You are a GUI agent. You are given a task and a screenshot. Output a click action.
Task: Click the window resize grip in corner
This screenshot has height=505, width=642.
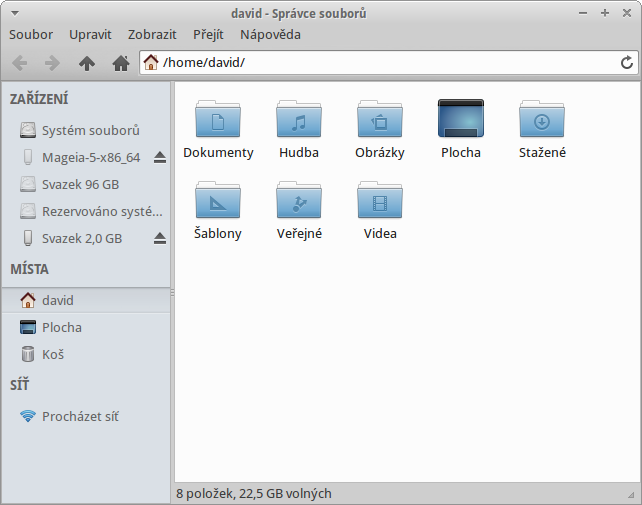click(x=631, y=495)
